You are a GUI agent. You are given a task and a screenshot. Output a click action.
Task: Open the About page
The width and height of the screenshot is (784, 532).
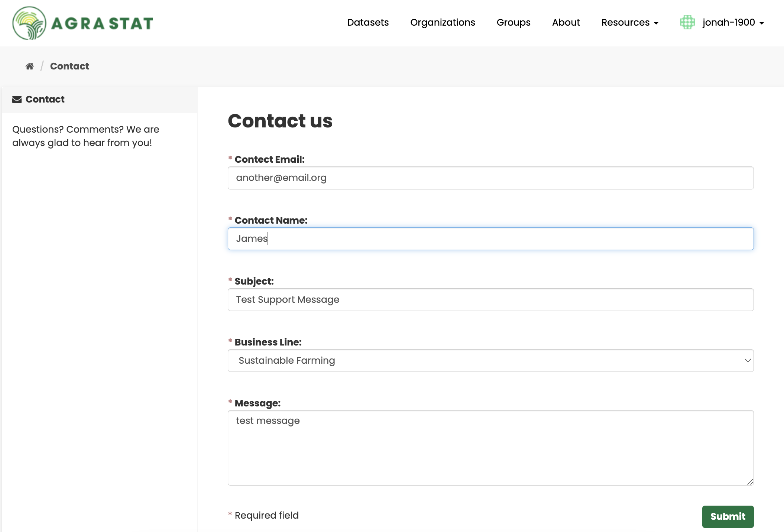[566, 23]
